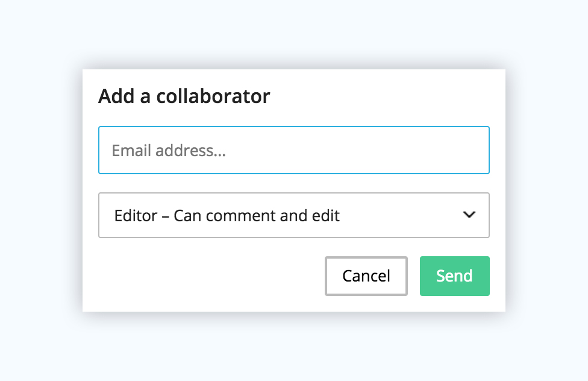Dismiss the dialog with Cancel
Viewport: 588px width, 381px height.
pyautogui.click(x=366, y=276)
